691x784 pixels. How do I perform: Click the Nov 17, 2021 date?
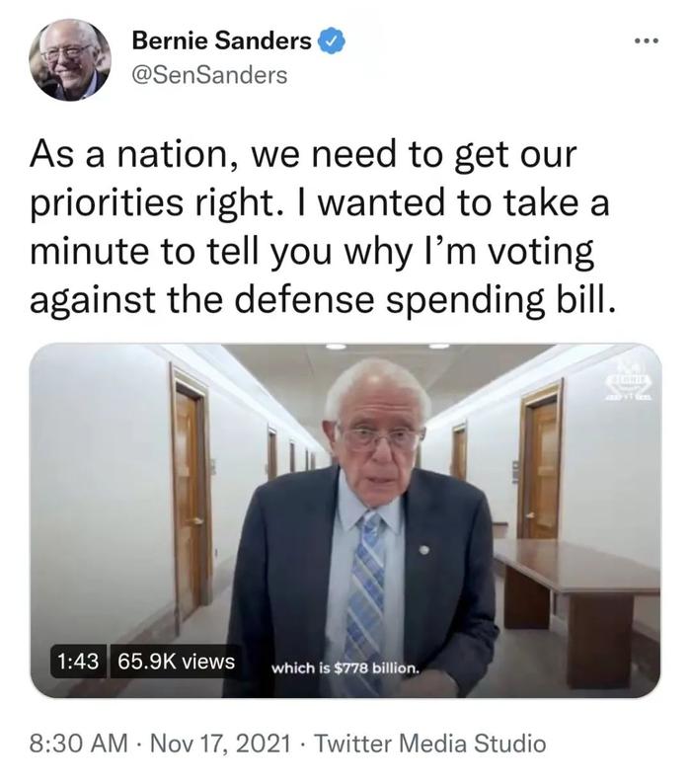click(x=220, y=743)
